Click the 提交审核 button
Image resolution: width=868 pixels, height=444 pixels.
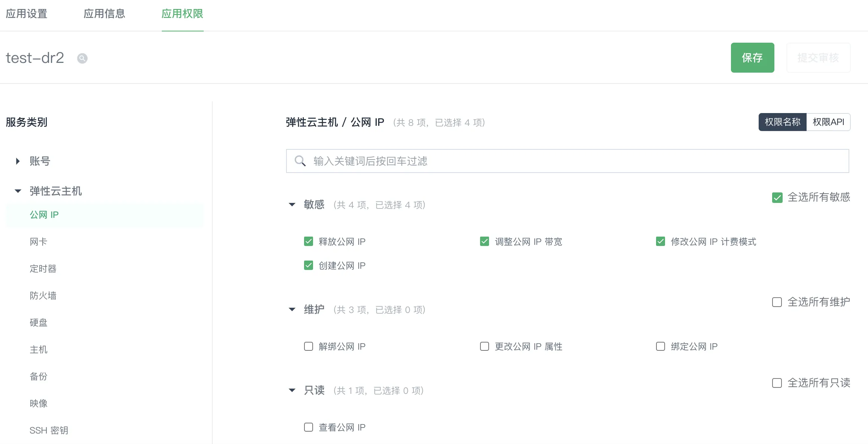818,58
